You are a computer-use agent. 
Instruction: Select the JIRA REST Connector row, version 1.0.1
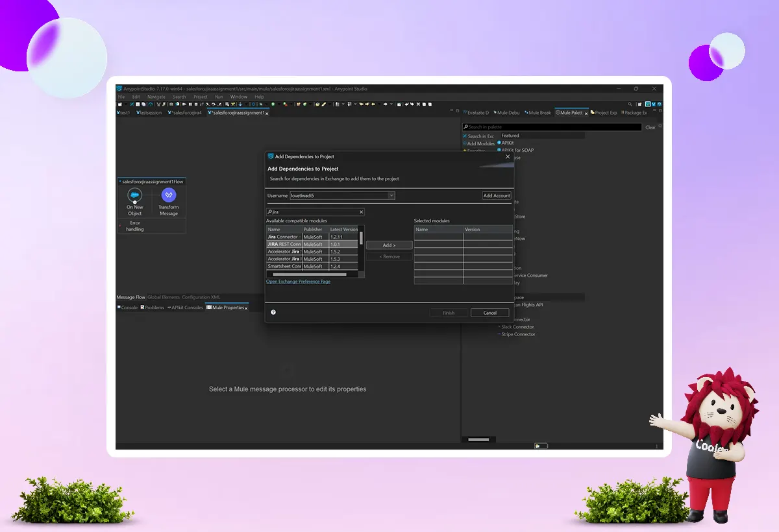pyautogui.click(x=312, y=244)
